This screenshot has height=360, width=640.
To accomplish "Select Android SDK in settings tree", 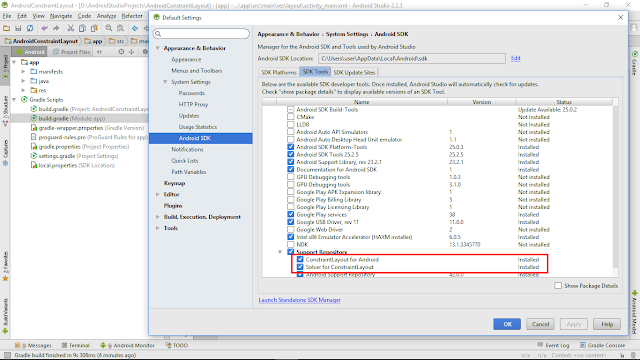I will (x=201, y=138).
